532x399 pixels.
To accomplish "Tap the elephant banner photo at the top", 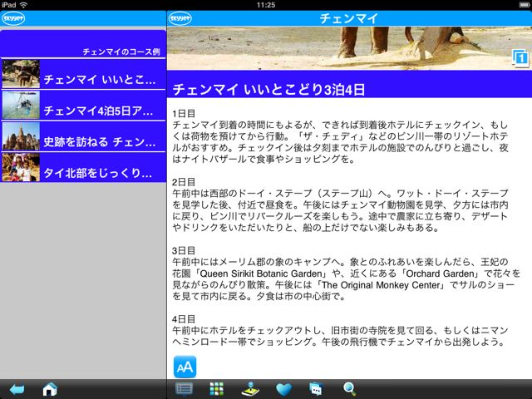I will pos(349,48).
